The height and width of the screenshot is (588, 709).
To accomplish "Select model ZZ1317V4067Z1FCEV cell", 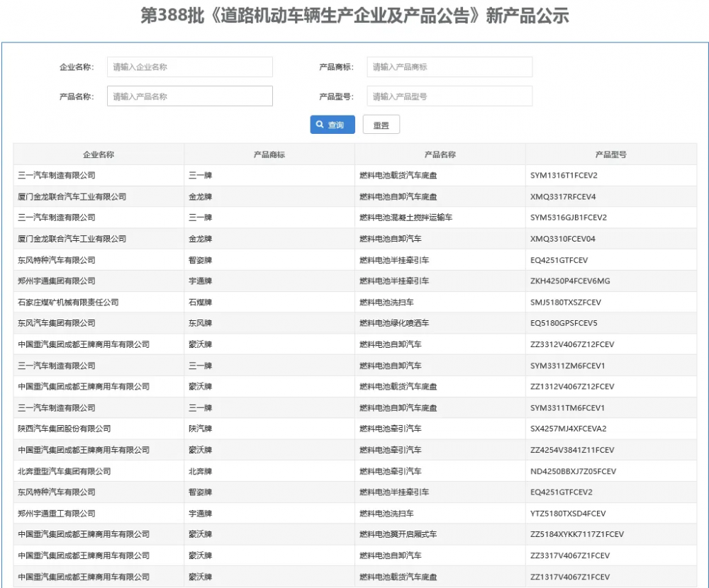I will pos(611,577).
